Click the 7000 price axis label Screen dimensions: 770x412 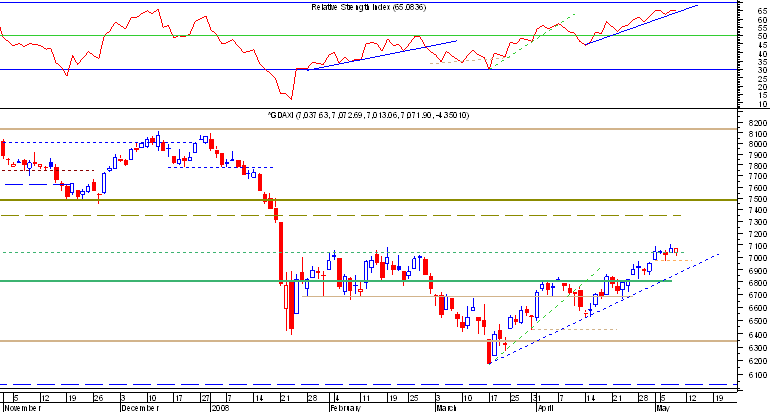[x=758, y=258]
